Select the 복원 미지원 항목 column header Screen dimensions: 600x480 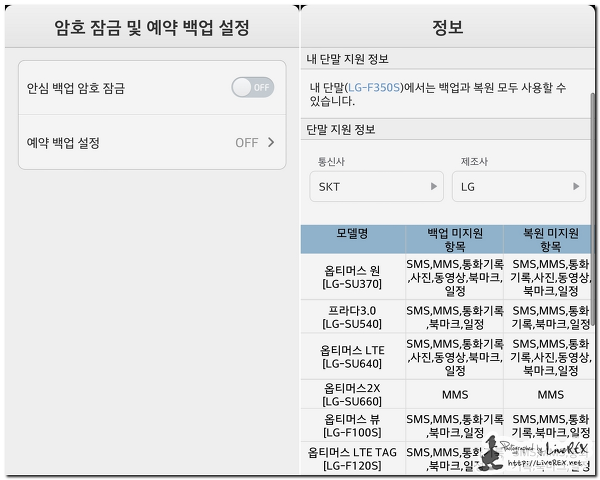tap(549, 239)
